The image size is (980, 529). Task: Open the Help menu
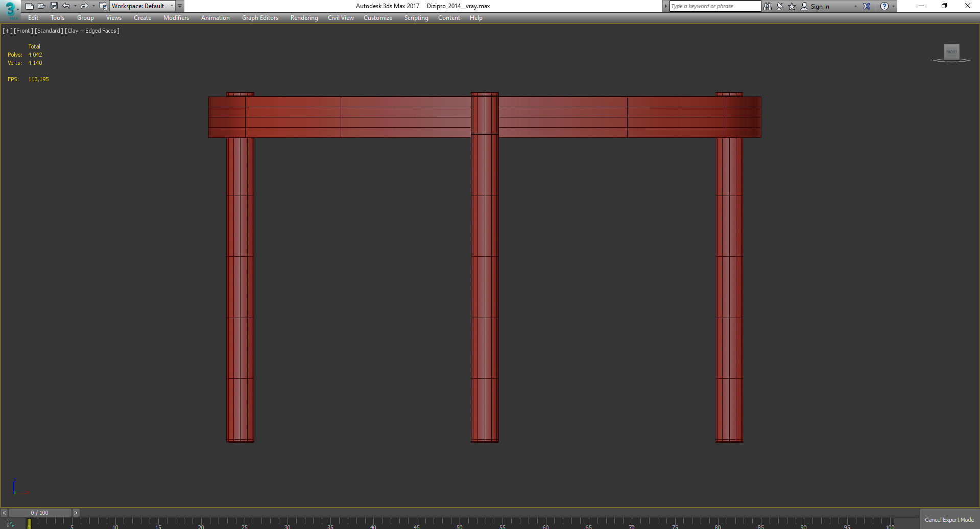pyautogui.click(x=476, y=18)
